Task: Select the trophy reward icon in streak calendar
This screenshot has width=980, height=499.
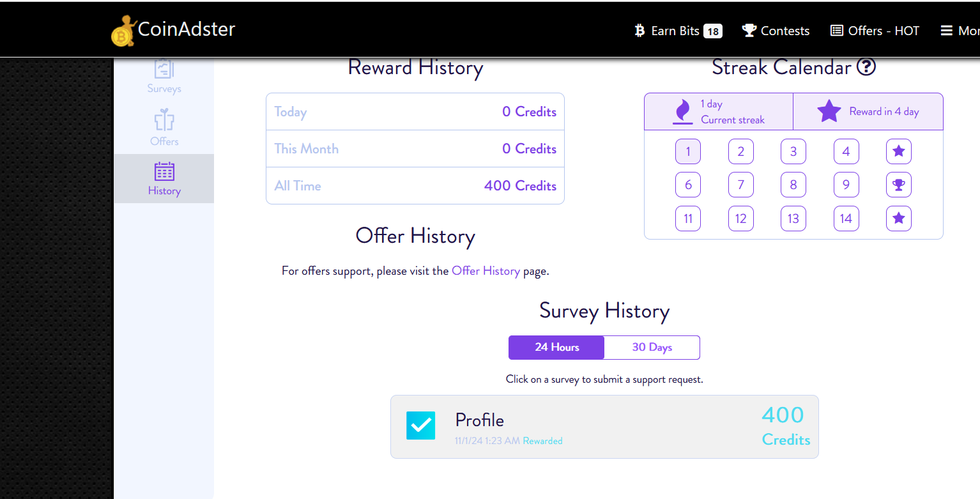Action: pyautogui.click(x=899, y=185)
